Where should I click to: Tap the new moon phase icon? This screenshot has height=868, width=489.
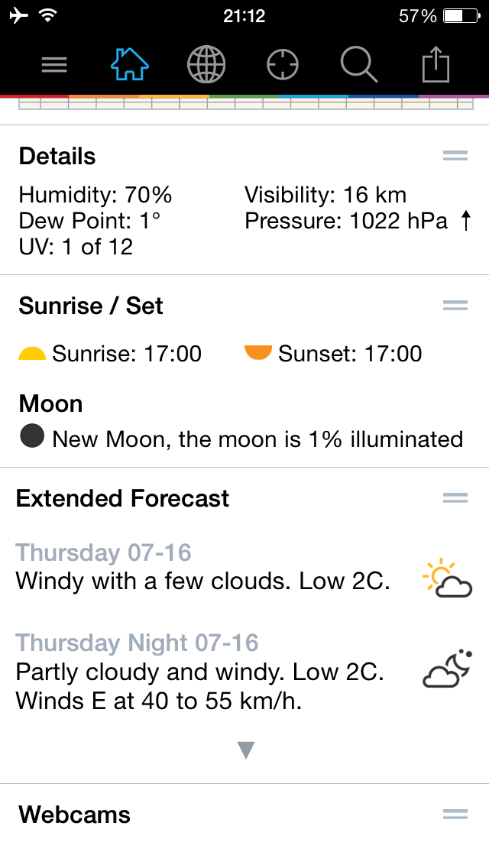pos(32,436)
